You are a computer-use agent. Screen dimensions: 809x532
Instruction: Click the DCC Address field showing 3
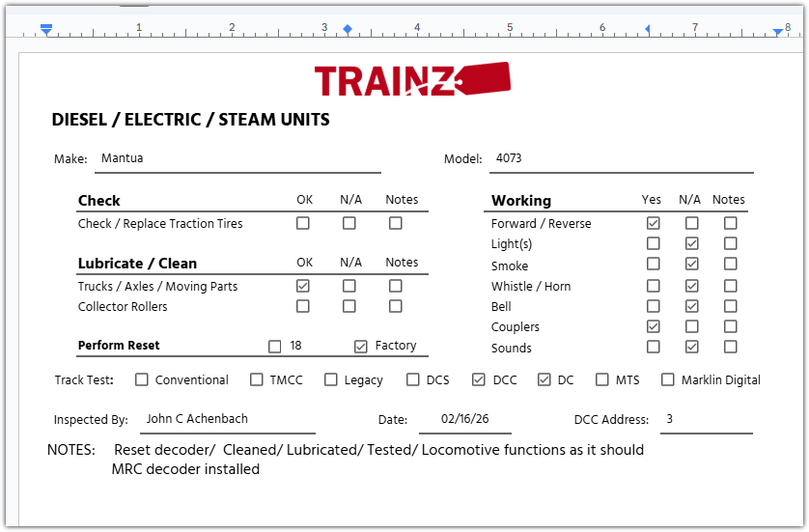click(707, 421)
